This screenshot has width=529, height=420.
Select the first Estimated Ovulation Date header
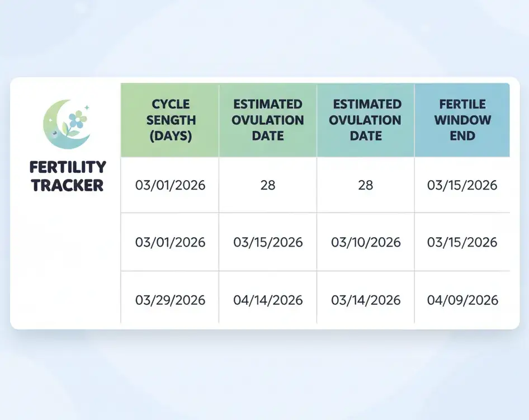click(268, 120)
